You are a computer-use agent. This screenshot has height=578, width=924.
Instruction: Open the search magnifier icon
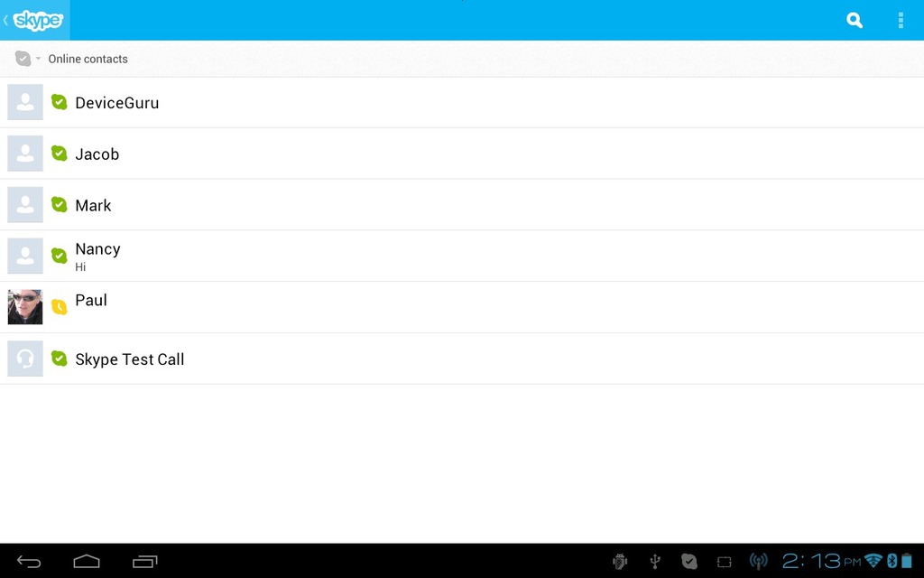[x=855, y=20]
